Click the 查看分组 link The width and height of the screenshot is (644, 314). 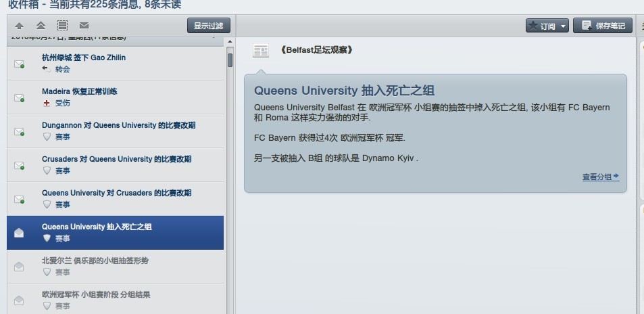click(x=601, y=177)
